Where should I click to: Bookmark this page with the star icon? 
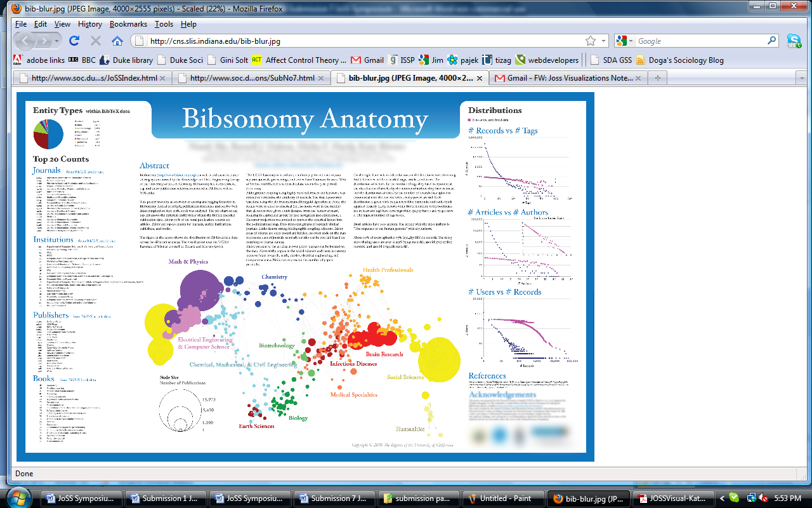[591, 41]
